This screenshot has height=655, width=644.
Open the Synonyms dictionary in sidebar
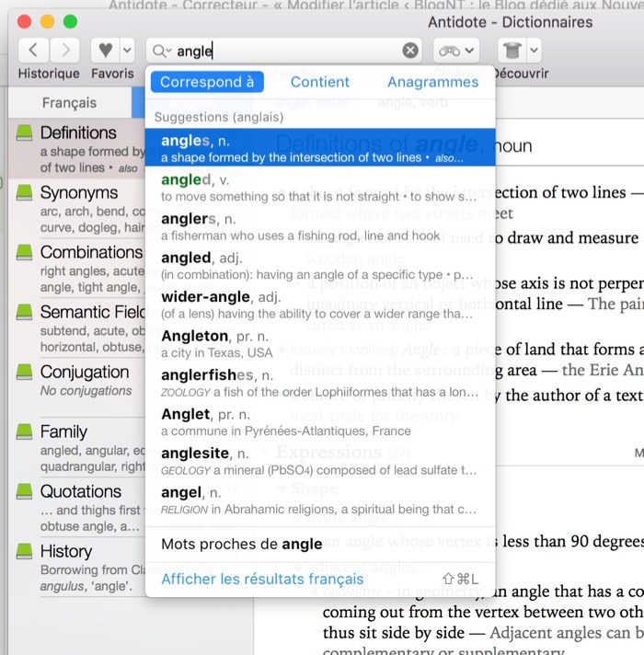click(78, 193)
